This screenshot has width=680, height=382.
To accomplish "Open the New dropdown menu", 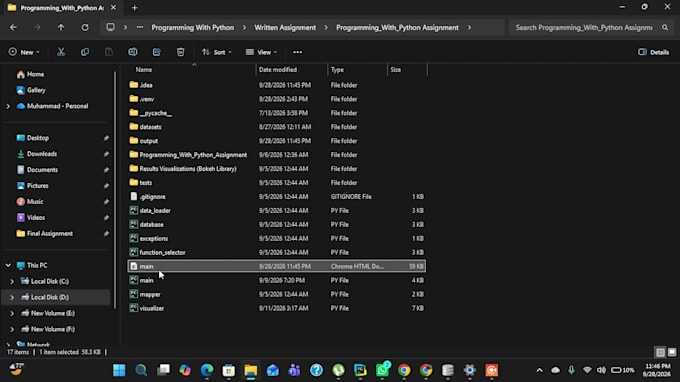I will pos(24,52).
